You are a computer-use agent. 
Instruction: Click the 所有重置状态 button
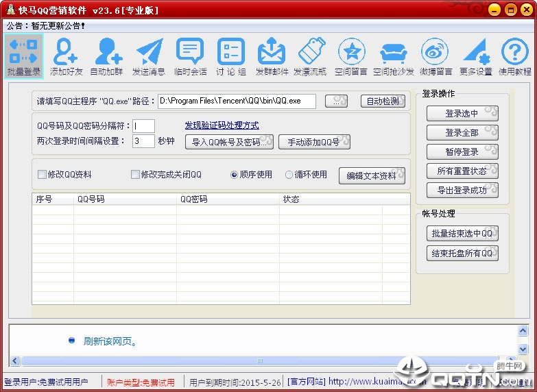click(x=462, y=171)
